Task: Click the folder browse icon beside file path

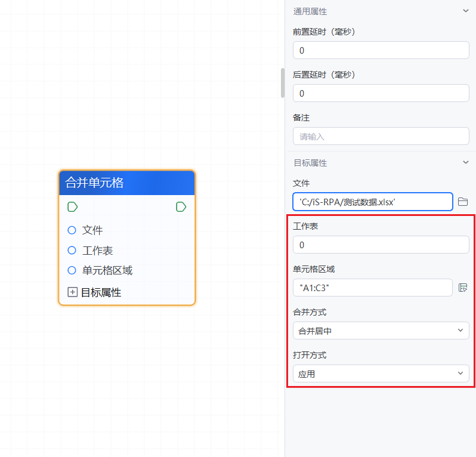Action: [462, 202]
